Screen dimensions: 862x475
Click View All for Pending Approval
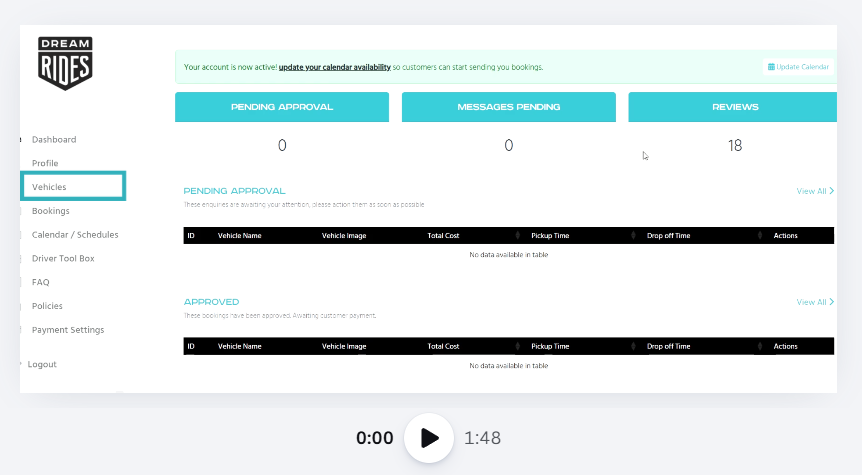814,191
